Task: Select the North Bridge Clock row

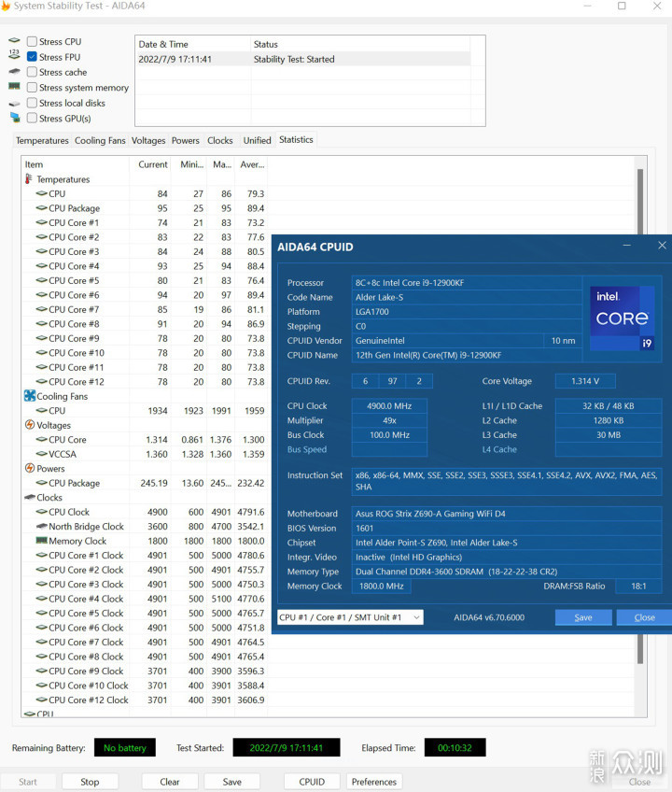Action: pyautogui.click(x=145, y=526)
